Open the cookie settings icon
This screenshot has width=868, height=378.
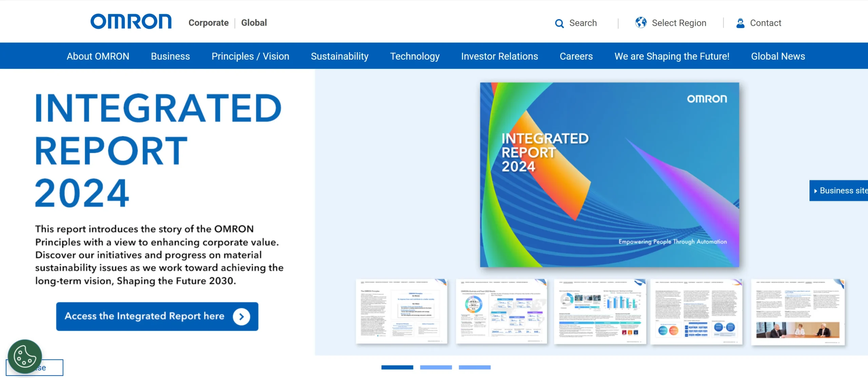pos(25,357)
